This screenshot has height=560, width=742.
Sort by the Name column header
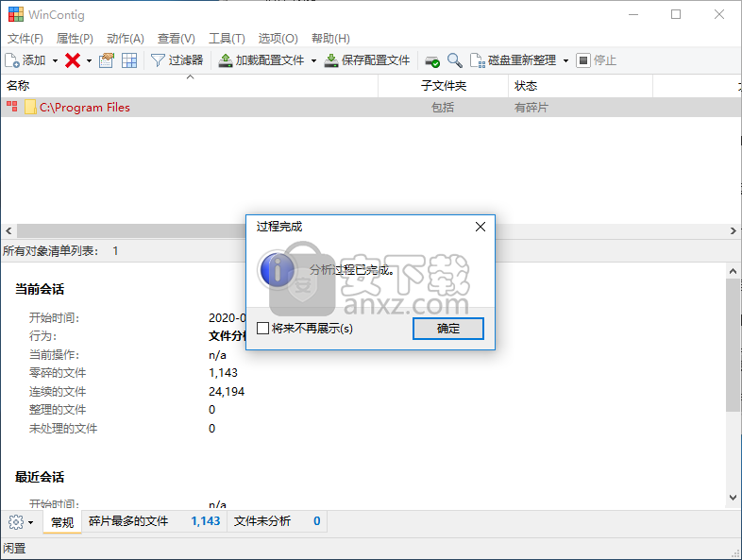click(190, 86)
